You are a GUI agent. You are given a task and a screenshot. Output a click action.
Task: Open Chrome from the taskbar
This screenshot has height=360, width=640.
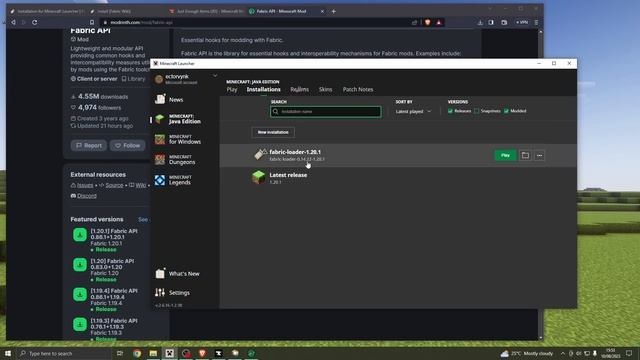(x=137, y=353)
